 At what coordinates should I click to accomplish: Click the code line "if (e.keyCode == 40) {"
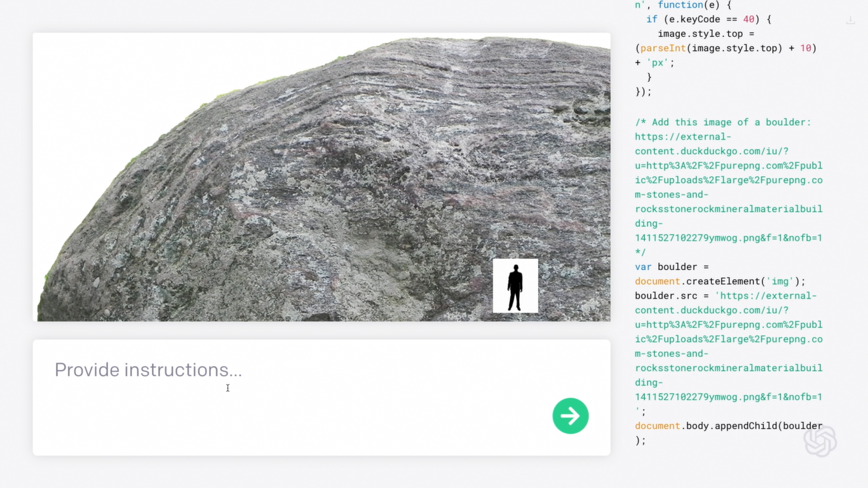(709, 19)
